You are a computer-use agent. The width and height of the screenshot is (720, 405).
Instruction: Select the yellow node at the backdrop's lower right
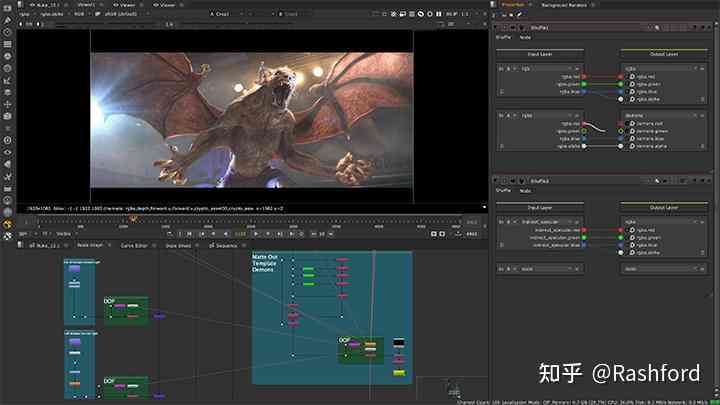(399, 373)
